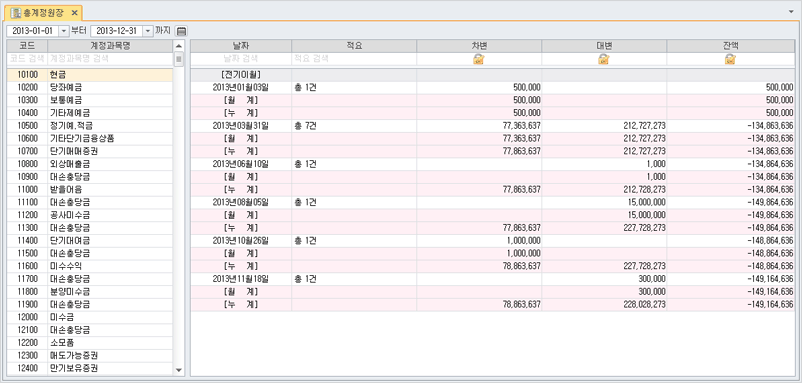Open the 2013년11월18일 ledger entry
This screenshot has width=802, height=383.
[493, 279]
